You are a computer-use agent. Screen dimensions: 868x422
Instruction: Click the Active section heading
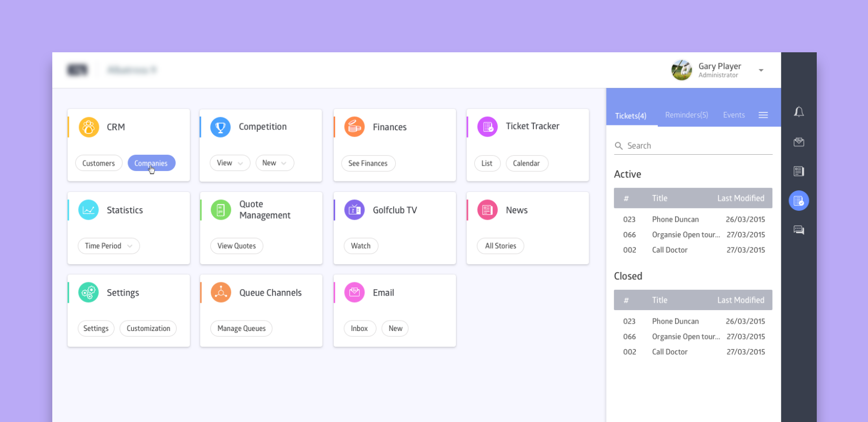(627, 174)
